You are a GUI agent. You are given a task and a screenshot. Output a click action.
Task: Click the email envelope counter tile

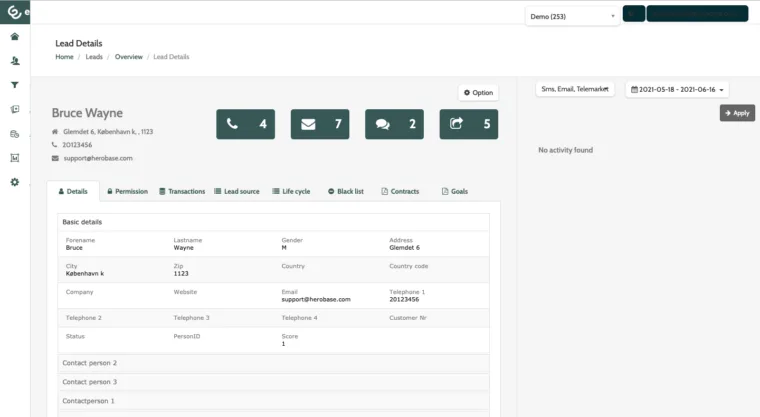pyautogui.click(x=320, y=124)
